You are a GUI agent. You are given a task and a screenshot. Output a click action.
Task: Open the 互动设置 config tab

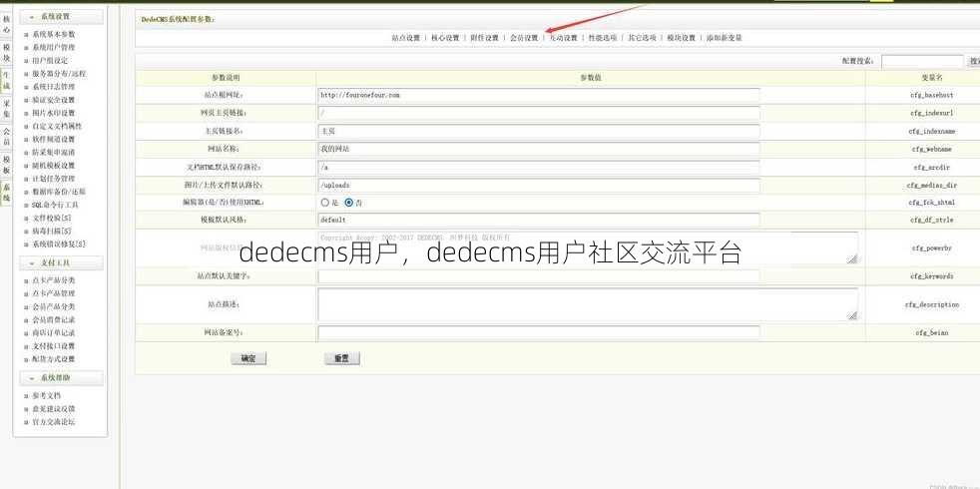point(564,38)
